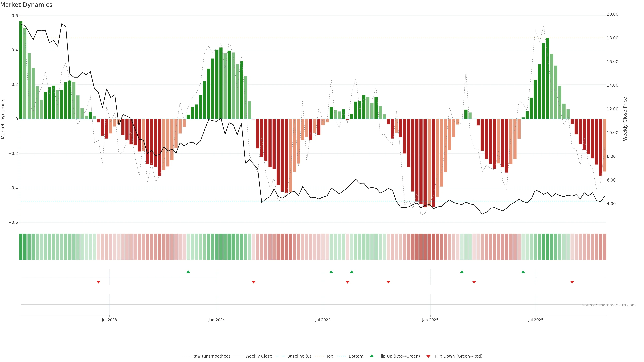Click the red Flip Down triangle legend icon
Screen dimensions: 644x362
coord(428,356)
